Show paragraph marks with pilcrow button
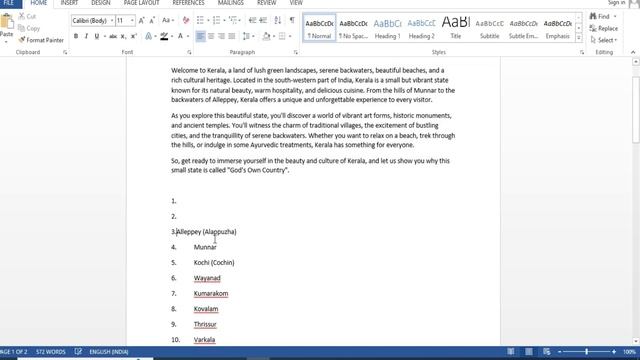Viewport: 640px width, 360px height. pyautogui.click(x=292, y=20)
